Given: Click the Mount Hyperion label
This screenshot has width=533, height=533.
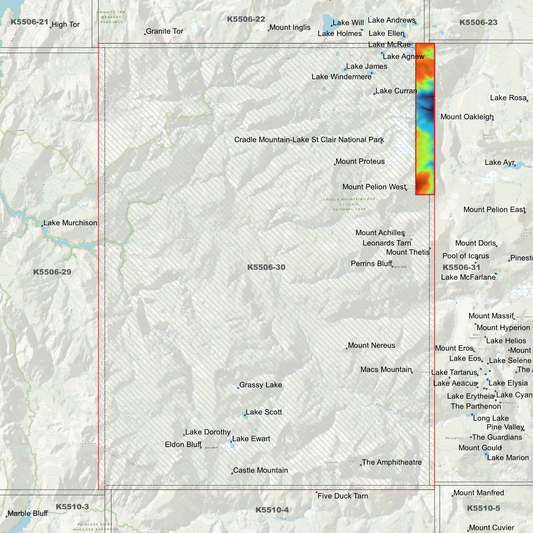Looking at the screenshot, I should [x=503, y=328].
